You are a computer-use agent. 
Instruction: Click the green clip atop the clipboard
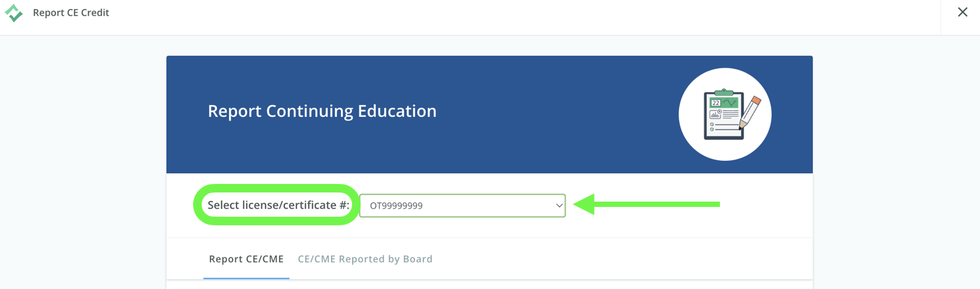tap(724, 92)
